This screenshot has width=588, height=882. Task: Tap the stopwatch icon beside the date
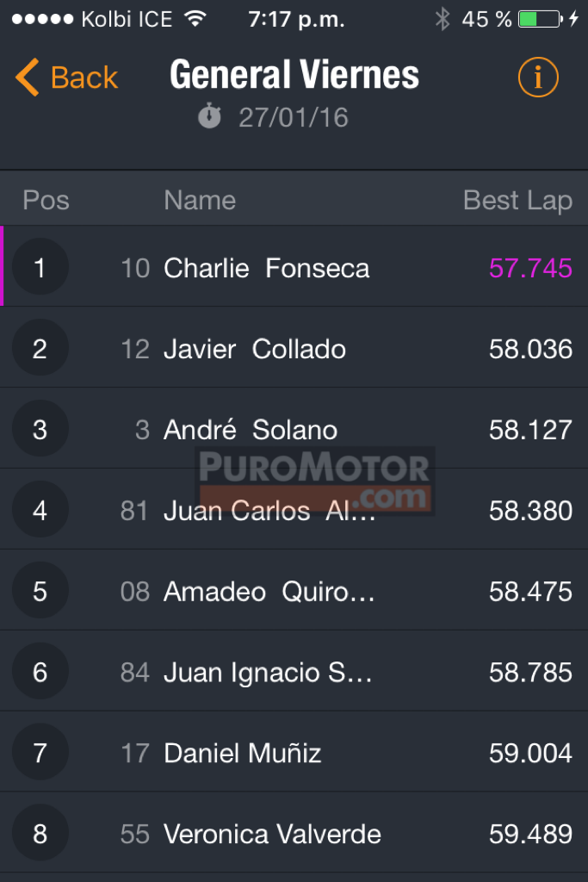pyautogui.click(x=210, y=116)
